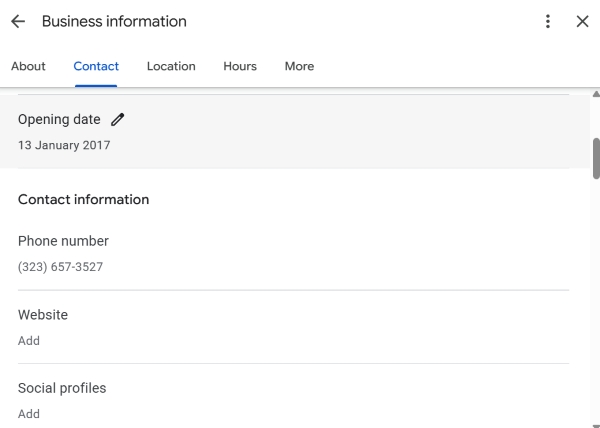The image size is (600, 428).
Task: Click the Business information title
Action: pyautogui.click(x=114, y=21)
